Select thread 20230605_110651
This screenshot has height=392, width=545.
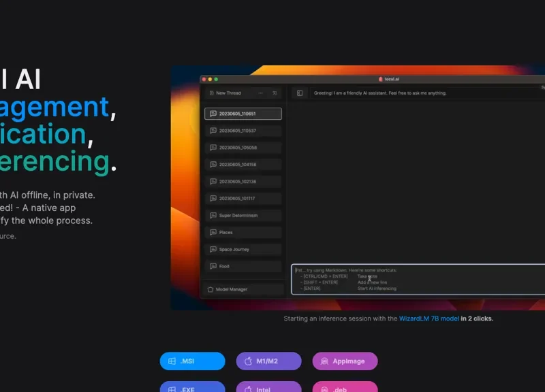[x=243, y=114]
